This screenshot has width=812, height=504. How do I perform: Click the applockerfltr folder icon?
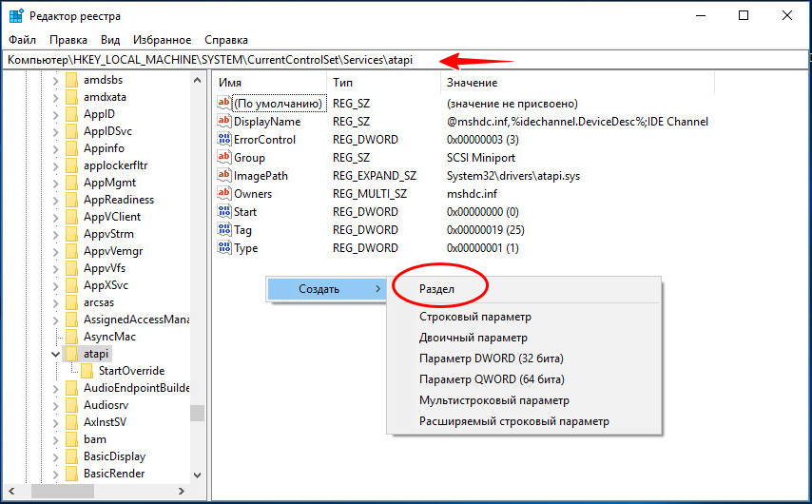72,165
